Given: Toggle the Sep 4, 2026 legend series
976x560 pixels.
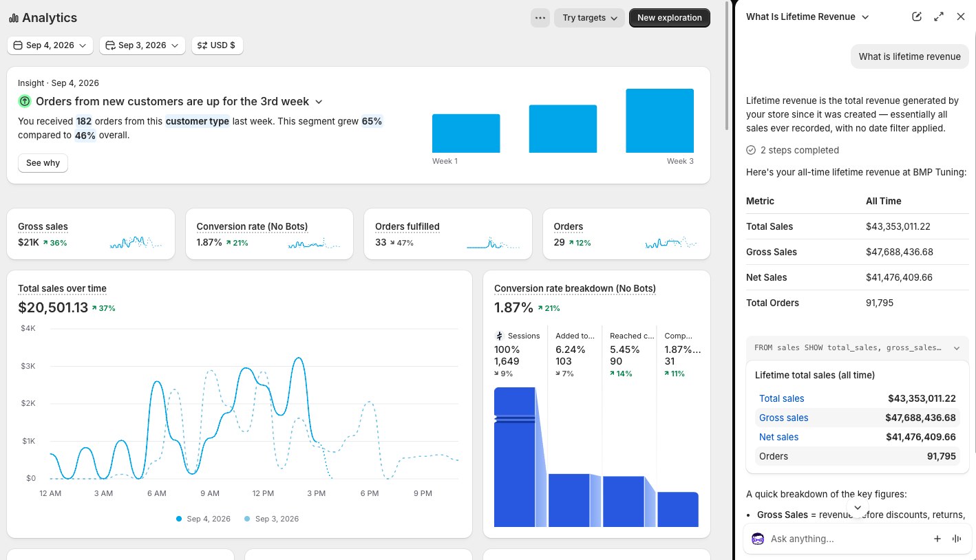Looking at the screenshot, I should pyautogui.click(x=203, y=519).
